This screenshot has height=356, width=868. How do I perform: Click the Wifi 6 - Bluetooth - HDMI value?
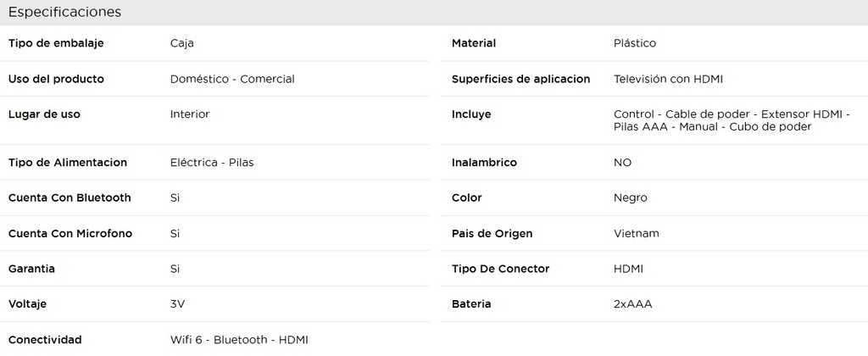(x=239, y=340)
